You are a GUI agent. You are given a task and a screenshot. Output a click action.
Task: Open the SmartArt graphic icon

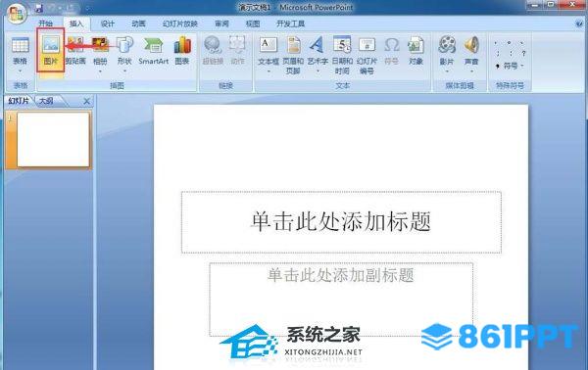pos(153,50)
